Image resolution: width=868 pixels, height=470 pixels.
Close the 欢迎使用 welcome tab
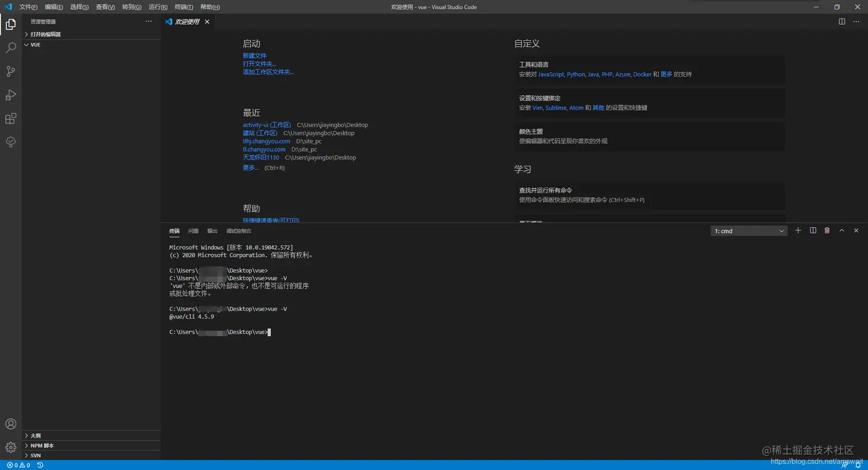click(x=207, y=22)
